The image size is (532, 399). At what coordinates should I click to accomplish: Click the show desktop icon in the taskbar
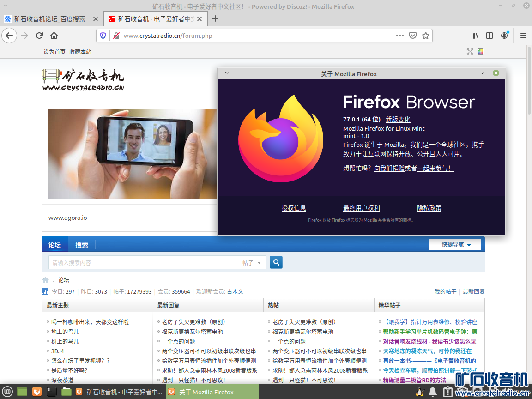click(x=22, y=392)
